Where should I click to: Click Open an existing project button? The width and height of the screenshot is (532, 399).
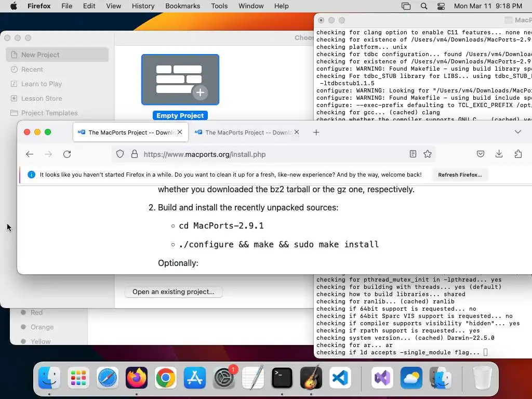(174, 292)
